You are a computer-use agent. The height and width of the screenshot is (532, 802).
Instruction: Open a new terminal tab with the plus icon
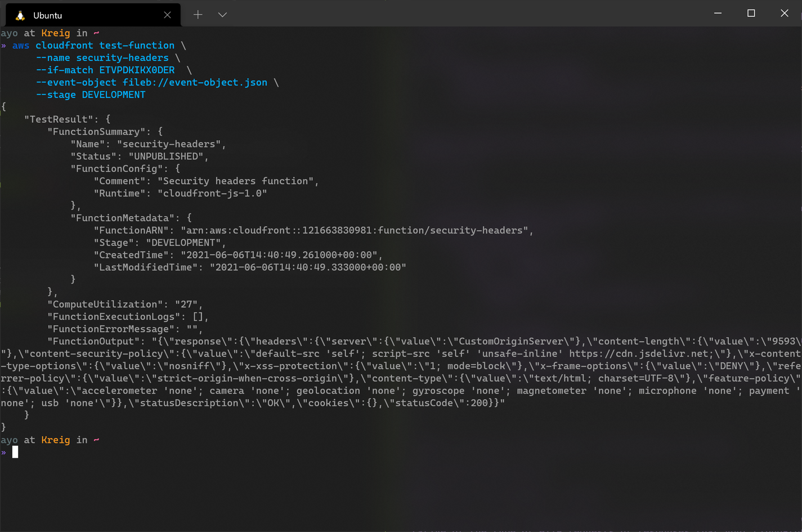[x=198, y=15]
